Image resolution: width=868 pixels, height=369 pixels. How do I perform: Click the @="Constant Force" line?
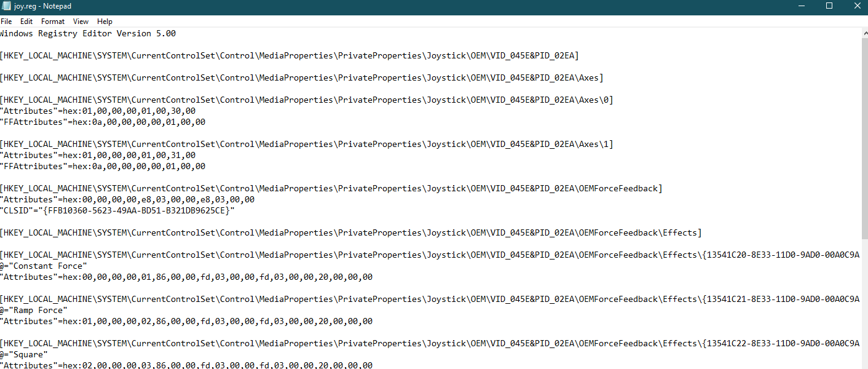click(44, 266)
